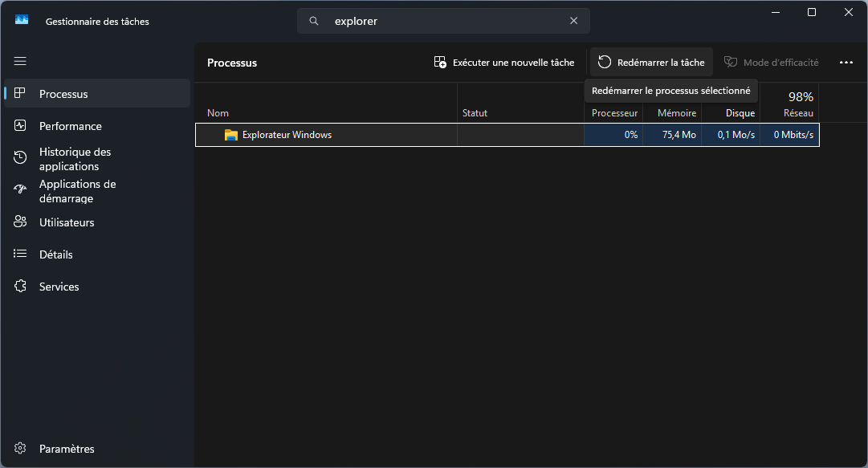868x468 pixels.
Task: Click Exécuter une nouvelle tâche
Action: pos(505,63)
